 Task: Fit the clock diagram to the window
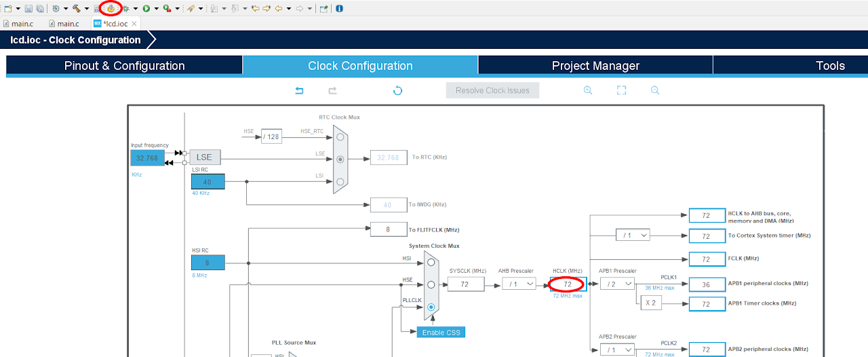click(x=621, y=90)
